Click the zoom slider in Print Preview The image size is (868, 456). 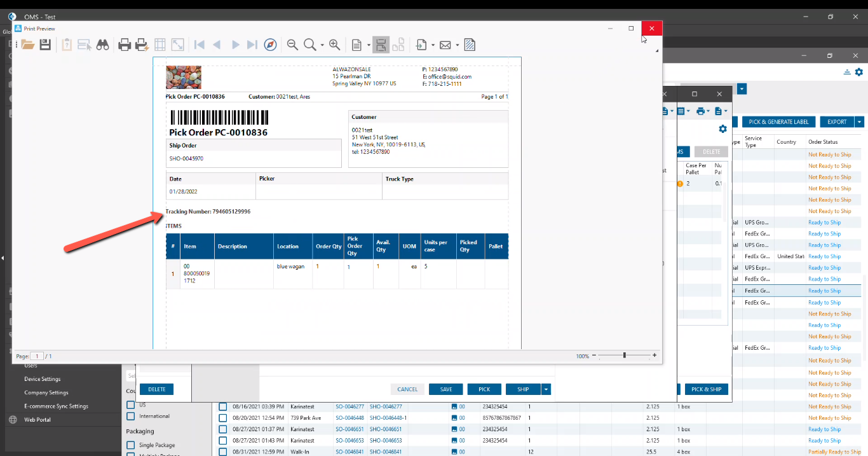[x=625, y=356]
